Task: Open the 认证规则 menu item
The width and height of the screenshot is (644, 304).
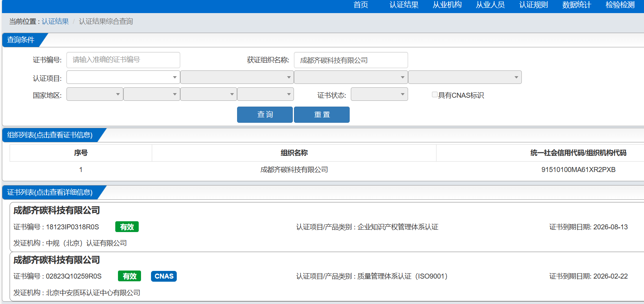Action: click(534, 5)
